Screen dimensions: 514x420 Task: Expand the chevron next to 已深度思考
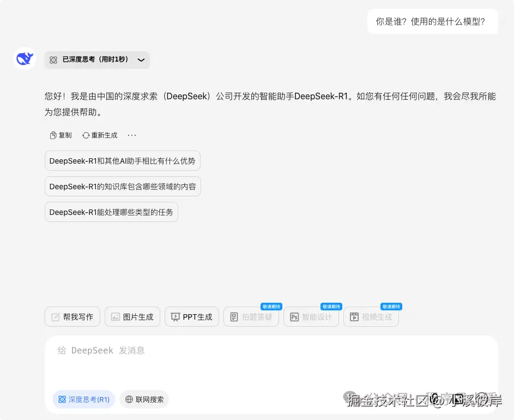tap(141, 60)
